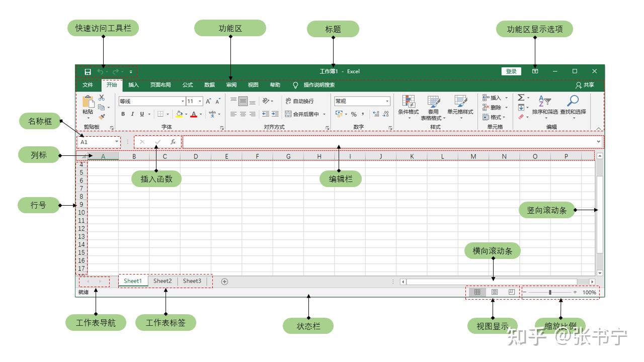Open the font size 11 dropdown

click(x=200, y=101)
